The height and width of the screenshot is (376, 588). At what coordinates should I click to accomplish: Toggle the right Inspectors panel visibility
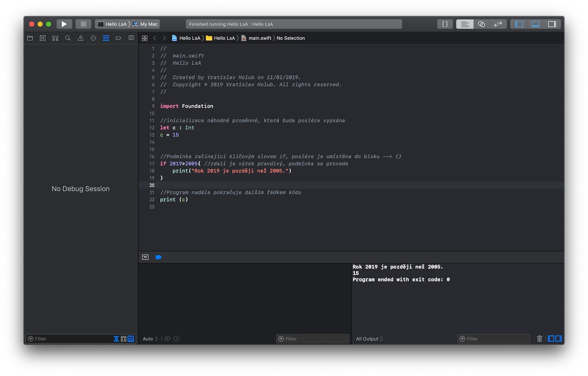(x=552, y=24)
